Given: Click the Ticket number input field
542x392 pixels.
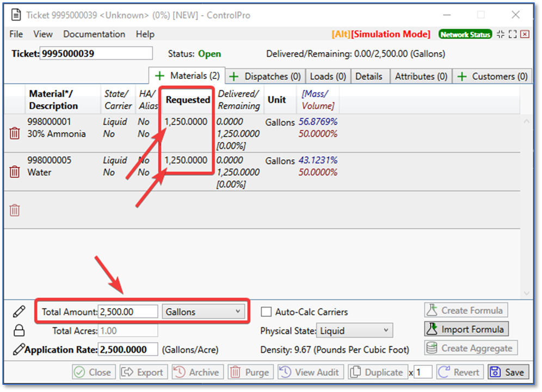Looking at the screenshot, I should (x=96, y=53).
